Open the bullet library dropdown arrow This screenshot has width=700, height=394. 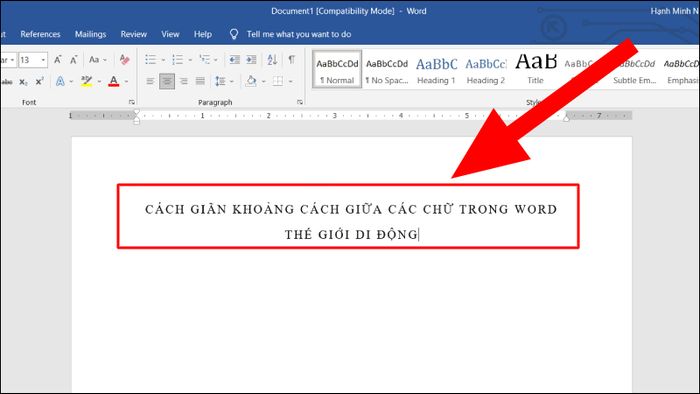163,60
